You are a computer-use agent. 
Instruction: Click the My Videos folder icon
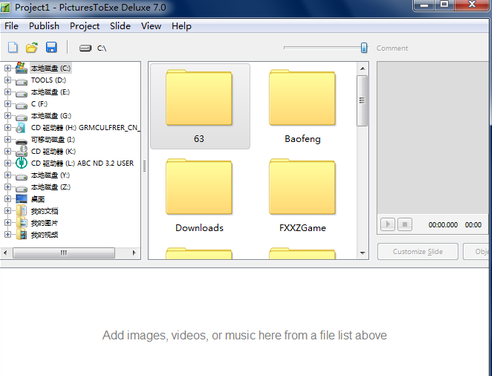[21, 234]
